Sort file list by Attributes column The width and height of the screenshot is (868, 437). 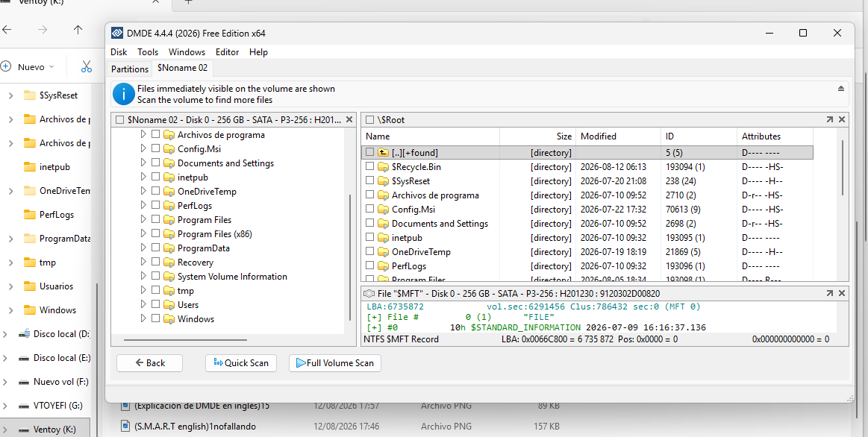point(775,136)
